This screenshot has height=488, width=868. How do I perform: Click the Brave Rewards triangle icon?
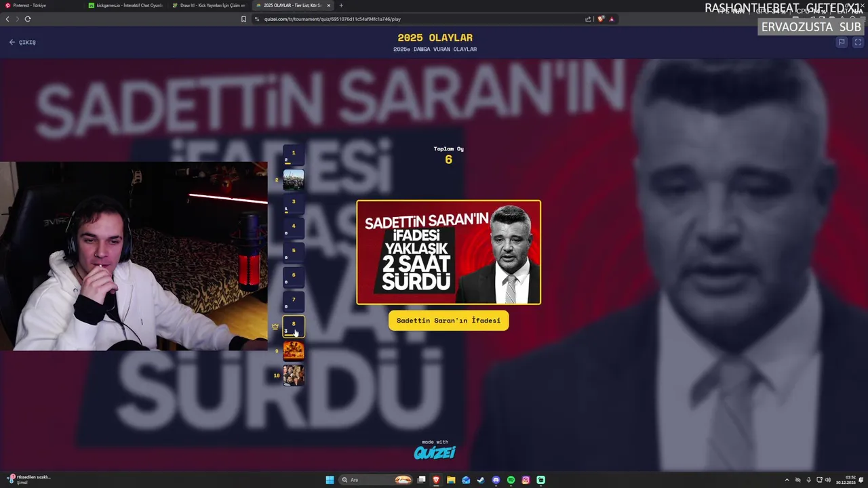coord(612,19)
